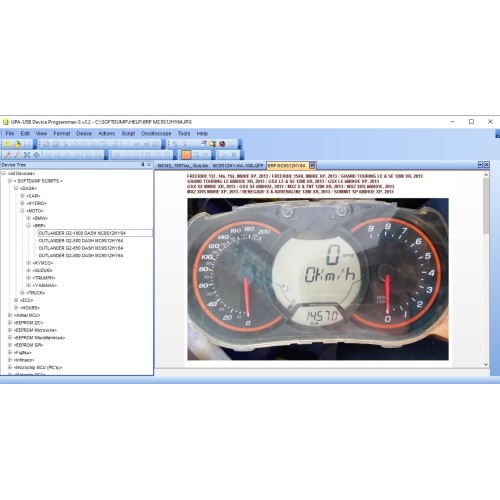Collapse the BRP node

29,226
